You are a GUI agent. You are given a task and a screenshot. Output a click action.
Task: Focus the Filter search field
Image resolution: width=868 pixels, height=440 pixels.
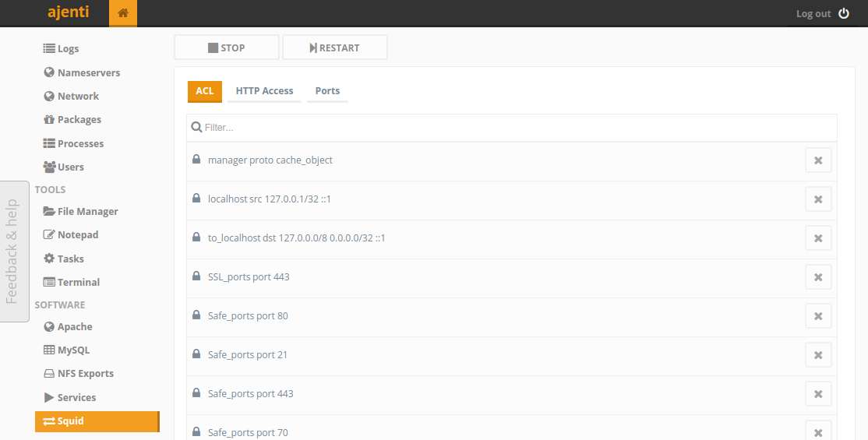coord(511,127)
